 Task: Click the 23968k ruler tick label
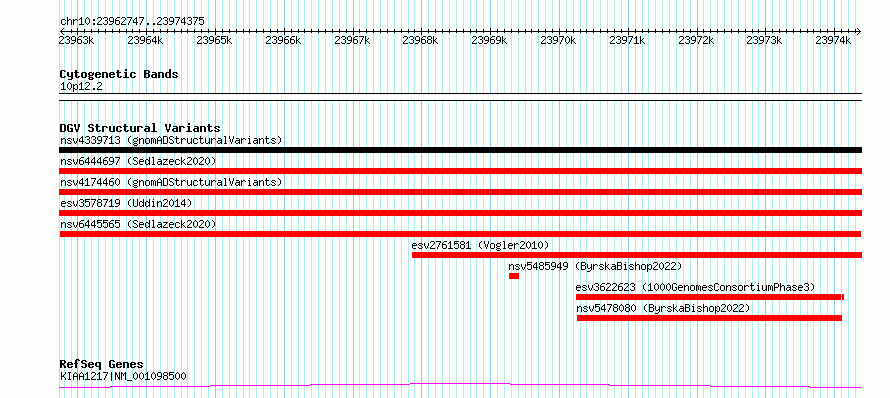point(421,40)
